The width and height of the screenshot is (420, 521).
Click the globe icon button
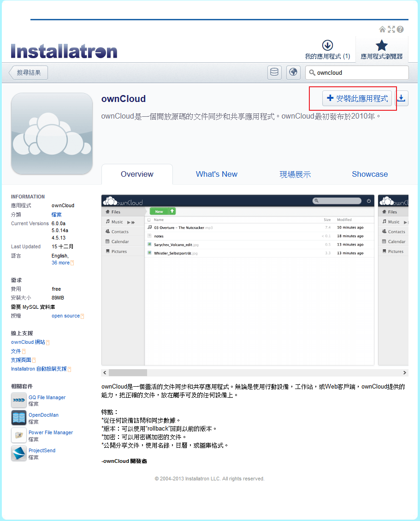click(x=293, y=72)
